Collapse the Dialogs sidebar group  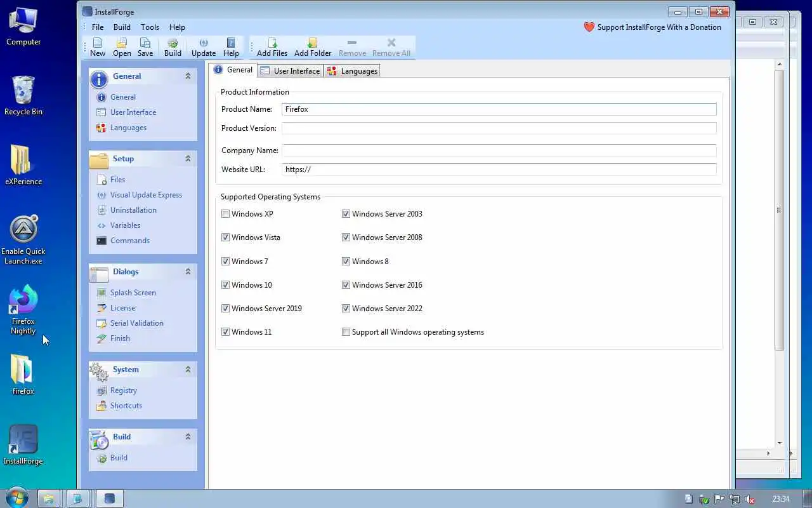point(188,271)
